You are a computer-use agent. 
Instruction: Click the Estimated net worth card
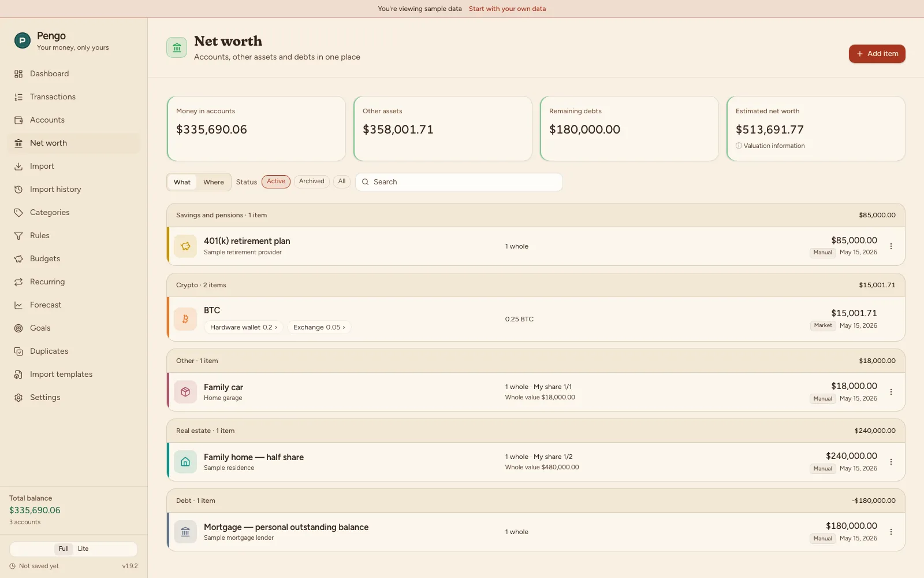pyautogui.click(x=815, y=128)
